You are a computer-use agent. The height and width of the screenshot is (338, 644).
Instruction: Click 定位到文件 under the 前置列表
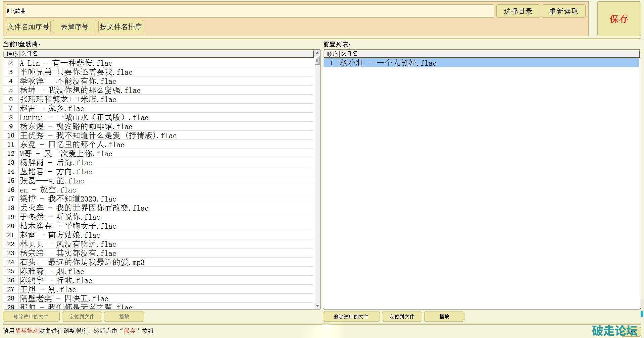(402, 317)
